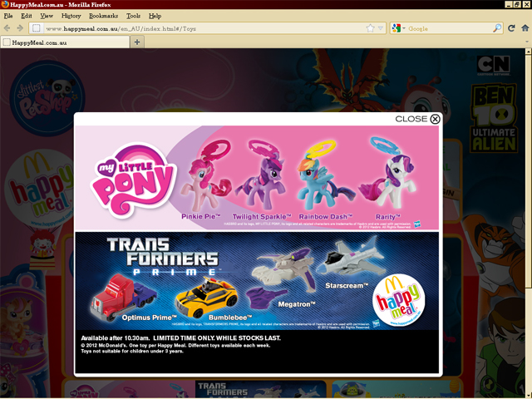Close the toy popup with the X icon
This screenshot has height=399, width=532.
(435, 119)
